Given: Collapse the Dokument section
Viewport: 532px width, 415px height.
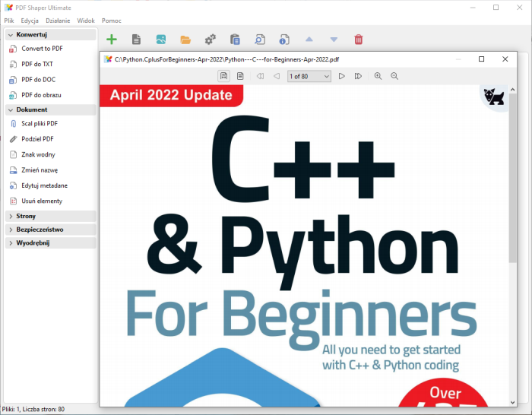Looking at the screenshot, I should click(x=51, y=109).
